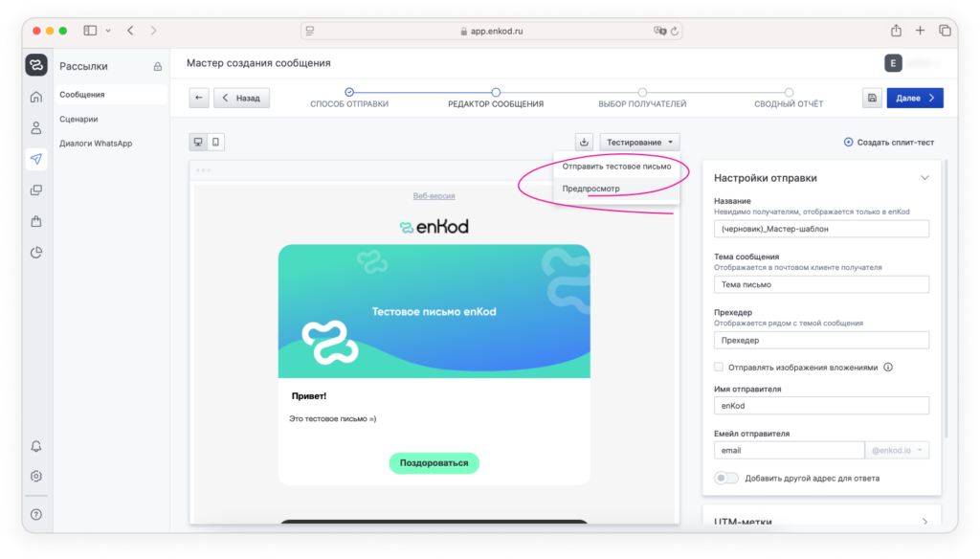Screen dimensions: 980x559
Task: Collapse the Настройки отправки panel chevron
Action: pos(924,178)
